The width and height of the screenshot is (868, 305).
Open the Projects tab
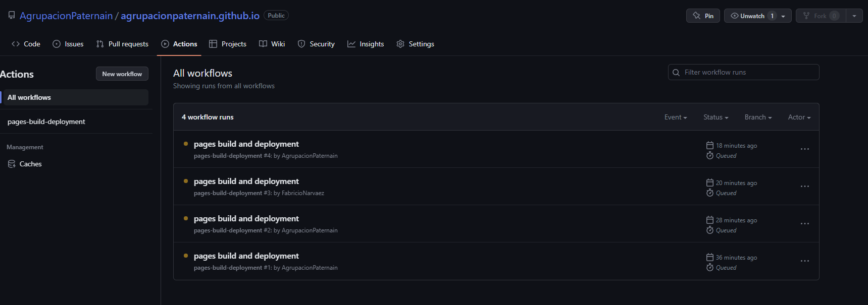tap(228, 44)
